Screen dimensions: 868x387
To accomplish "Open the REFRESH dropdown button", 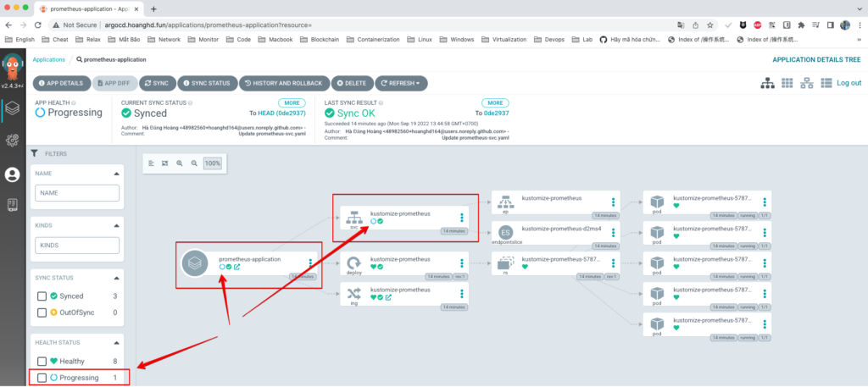I will click(401, 83).
